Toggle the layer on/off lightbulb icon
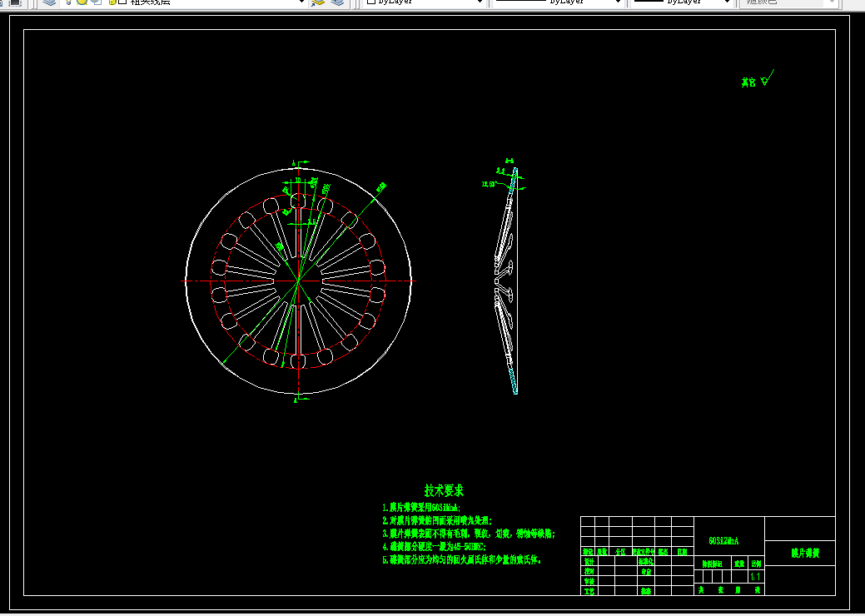Screen dimensions: 865x616 [68, 2]
